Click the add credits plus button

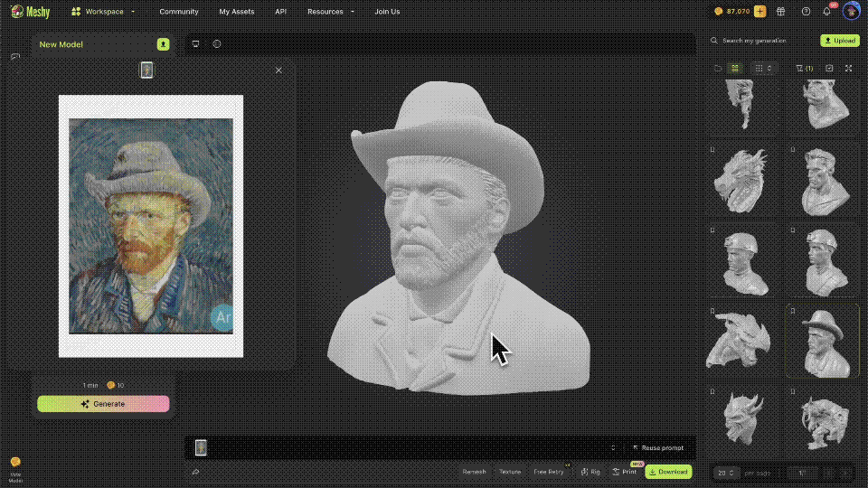point(759,12)
